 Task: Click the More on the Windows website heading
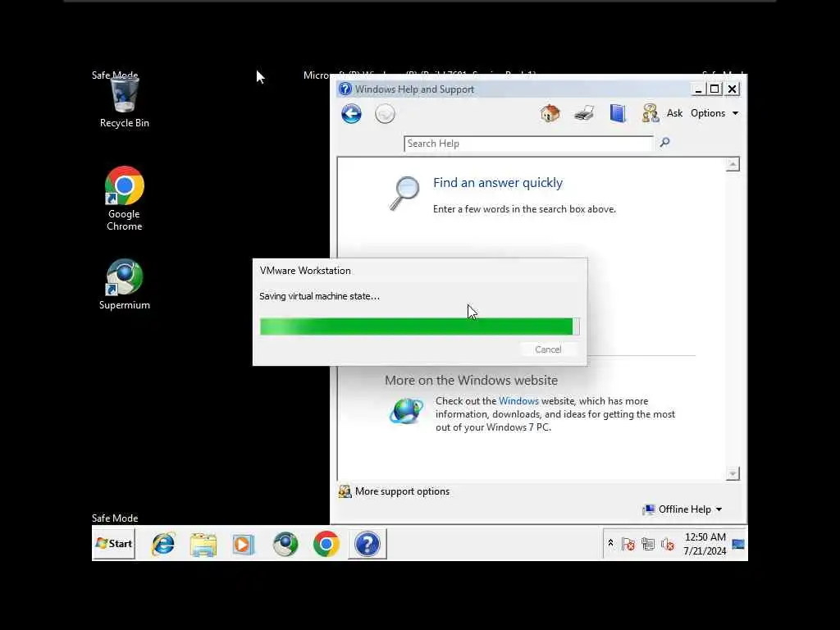(x=471, y=381)
